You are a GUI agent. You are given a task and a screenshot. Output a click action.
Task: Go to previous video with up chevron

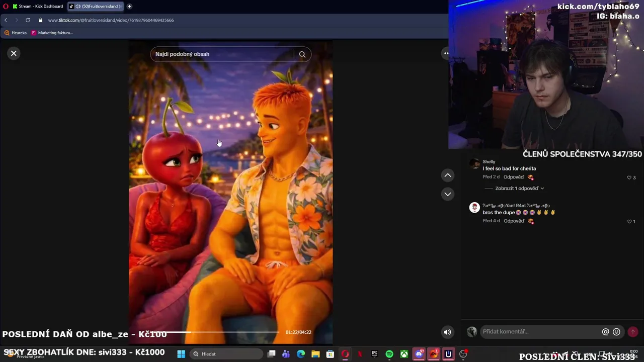(447, 175)
